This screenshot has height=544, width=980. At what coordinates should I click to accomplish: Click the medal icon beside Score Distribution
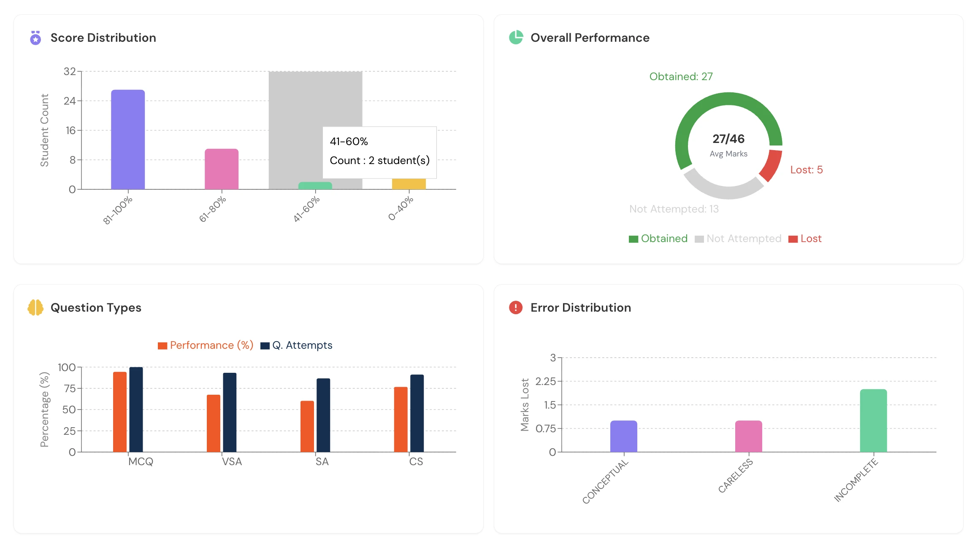[35, 38]
